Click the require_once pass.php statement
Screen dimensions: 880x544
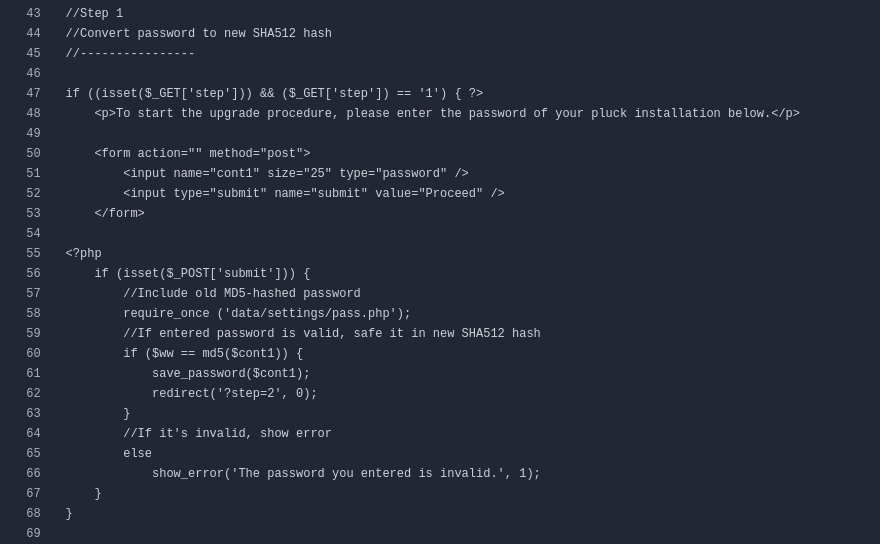click(x=266, y=314)
